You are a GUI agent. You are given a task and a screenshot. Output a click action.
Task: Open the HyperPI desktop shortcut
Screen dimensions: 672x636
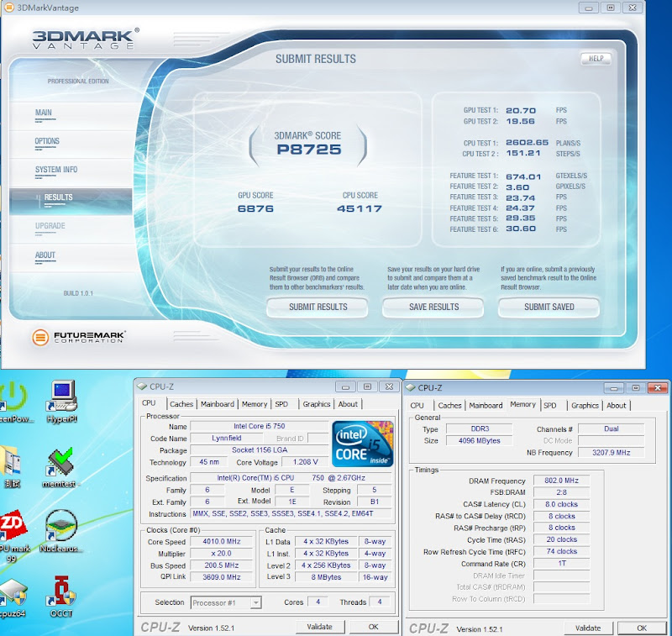click(x=61, y=402)
